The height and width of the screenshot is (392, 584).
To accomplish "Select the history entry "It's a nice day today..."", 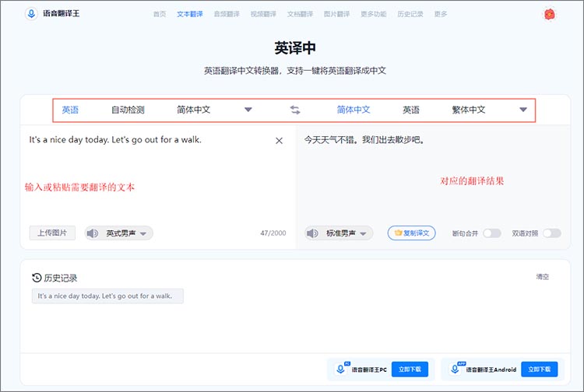I will [x=107, y=296].
